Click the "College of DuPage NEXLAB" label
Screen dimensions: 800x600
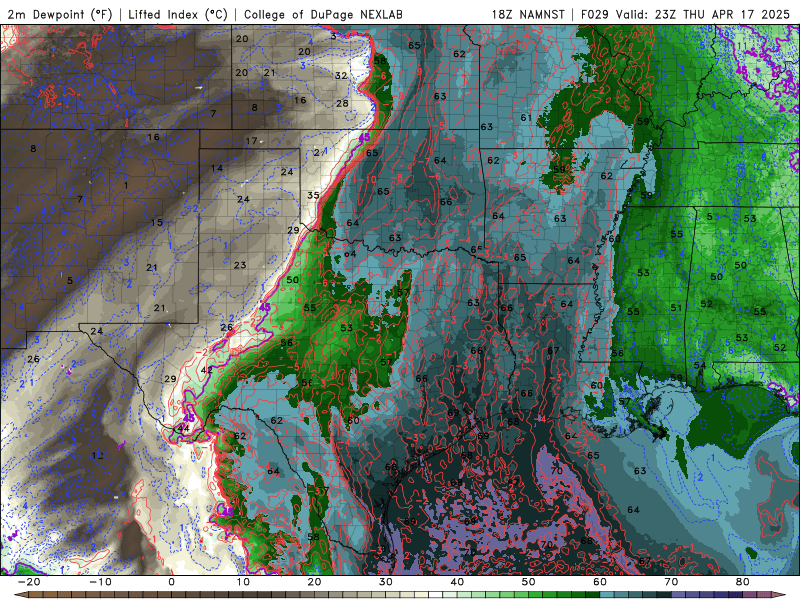point(323,14)
